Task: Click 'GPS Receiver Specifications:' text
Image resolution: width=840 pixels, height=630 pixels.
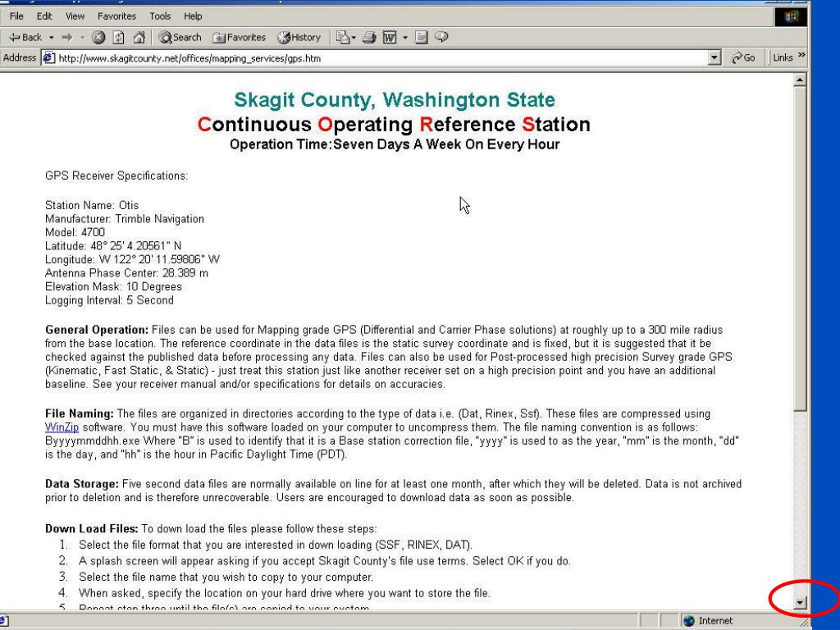Action: [x=116, y=176]
